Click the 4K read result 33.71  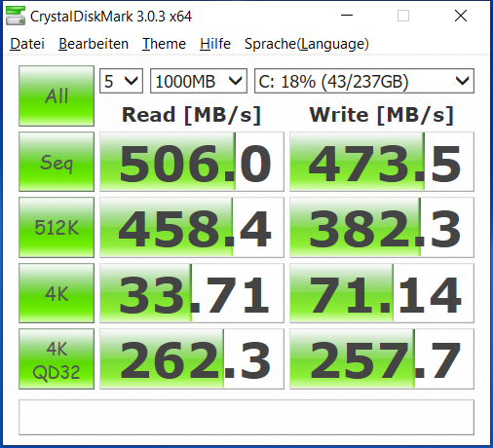point(192,293)
